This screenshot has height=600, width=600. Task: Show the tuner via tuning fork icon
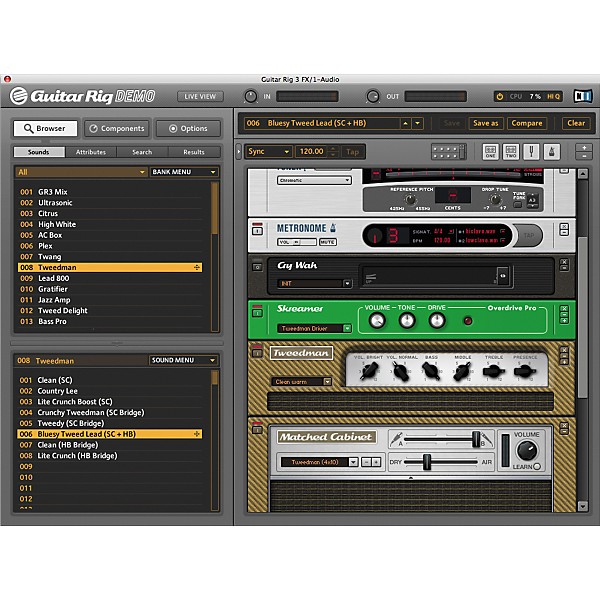tap(531, 152)
